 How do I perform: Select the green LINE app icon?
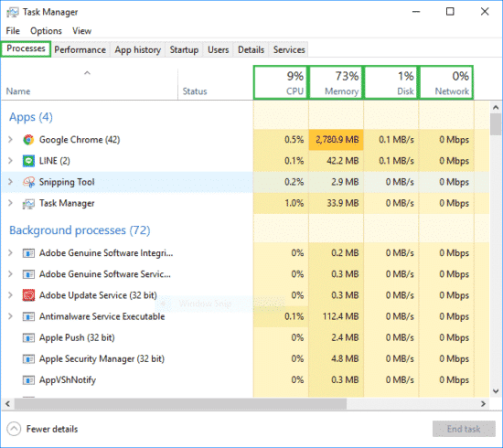point(28,161)
